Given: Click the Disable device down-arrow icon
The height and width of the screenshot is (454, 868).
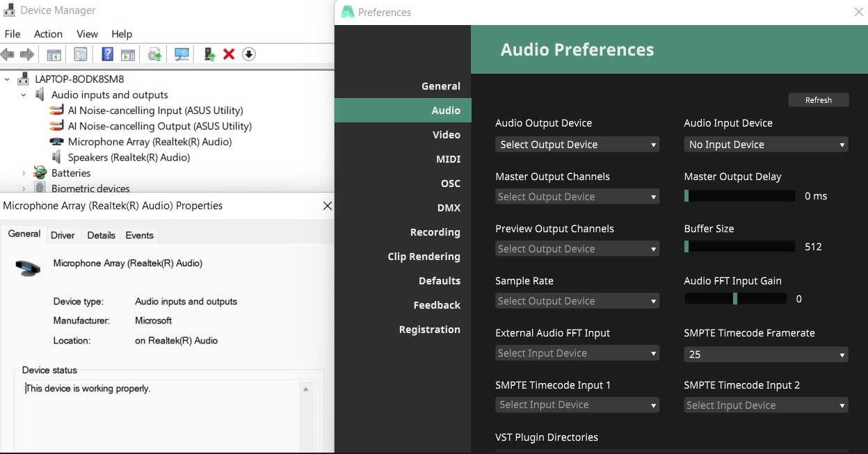Looking at the screenshot, I should 249,54.
